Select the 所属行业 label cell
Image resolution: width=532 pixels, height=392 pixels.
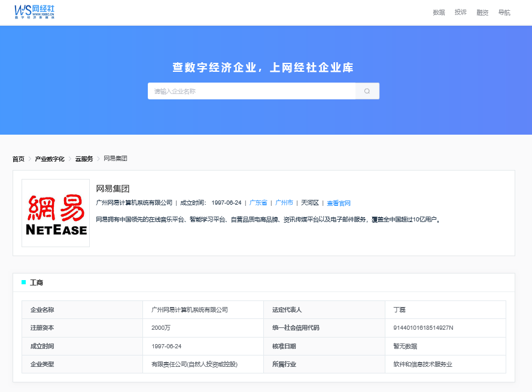point(324,364)
